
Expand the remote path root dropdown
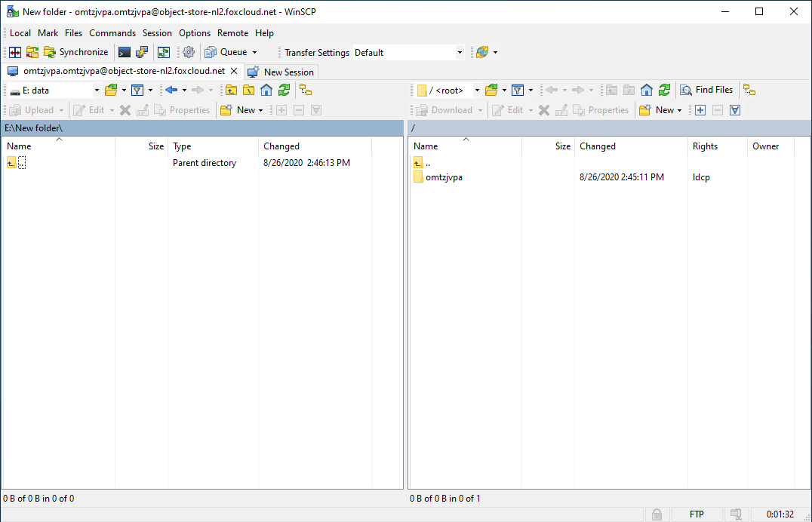(x=477, y=91)
